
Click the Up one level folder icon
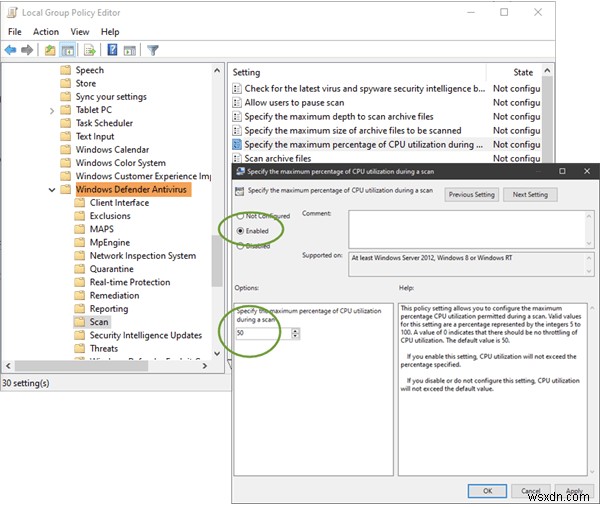50,50
